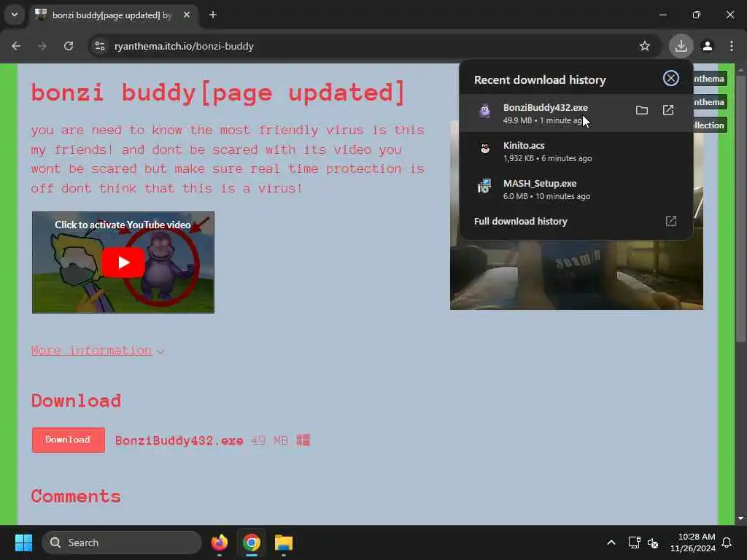Show hidden system tray icons
The width and height of the screenshot is (747, 560).
coord(611,542)
